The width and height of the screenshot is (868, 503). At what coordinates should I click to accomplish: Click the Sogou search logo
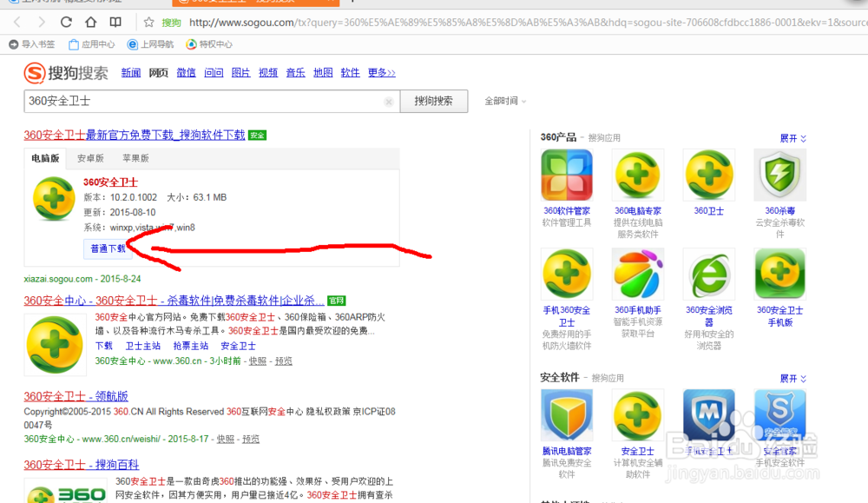(x=66, y=73)
